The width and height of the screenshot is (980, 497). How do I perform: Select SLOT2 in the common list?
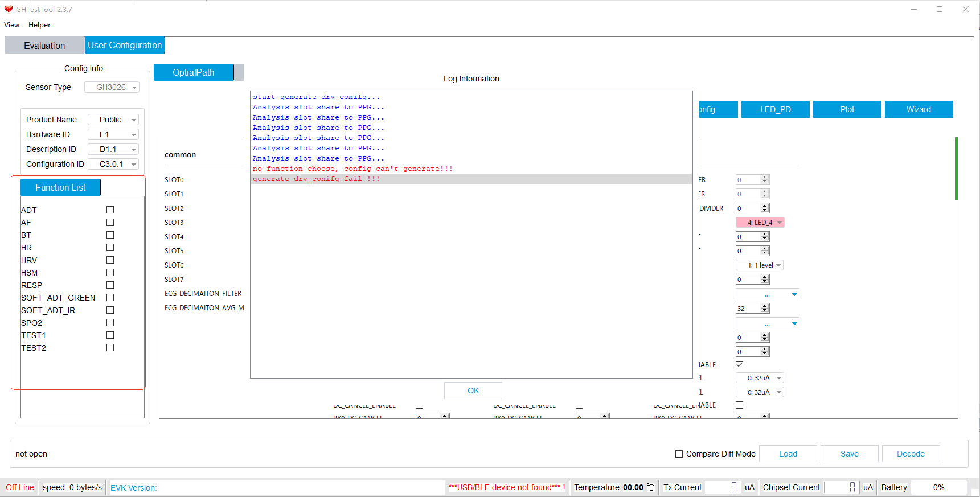(x=174, y=208)
